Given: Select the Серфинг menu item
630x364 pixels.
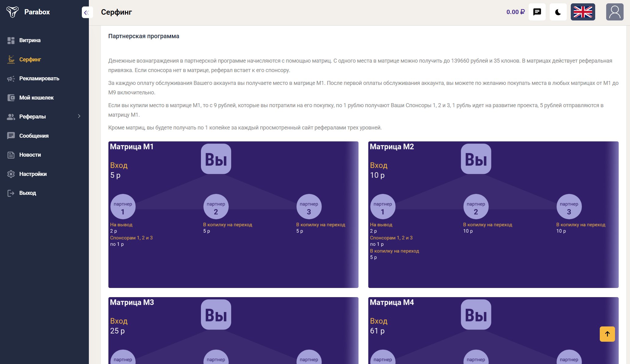Looking at the screenshot, I should (30, 60).
